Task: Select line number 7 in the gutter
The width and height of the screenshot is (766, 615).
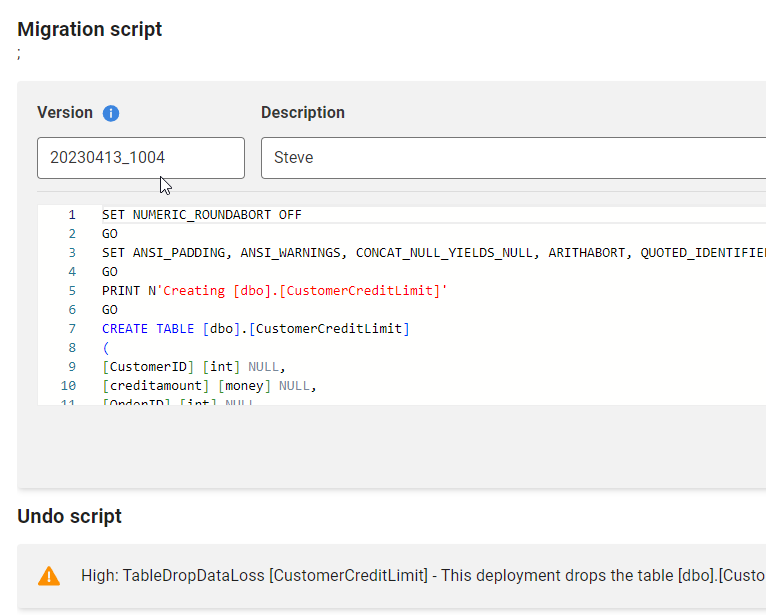Action: pyautogui.click(x=72, y=329)
